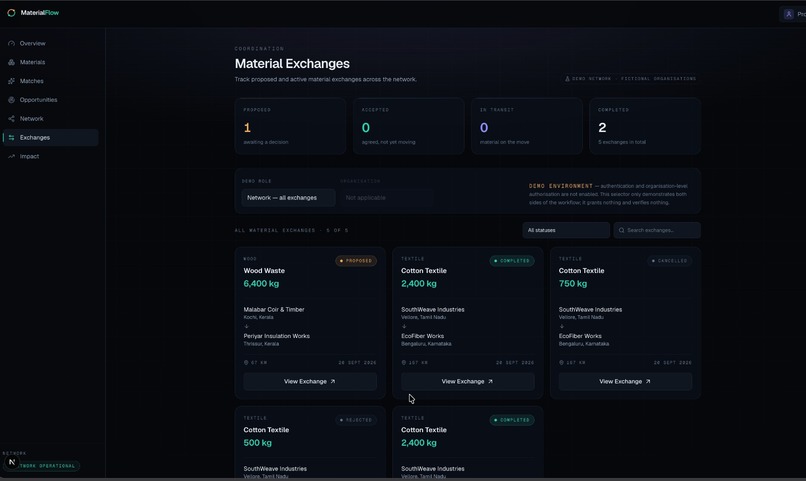The image size is (806, 481).
Task: Click the Opportunities icon in sidebar
Action: tap(11, 100)
